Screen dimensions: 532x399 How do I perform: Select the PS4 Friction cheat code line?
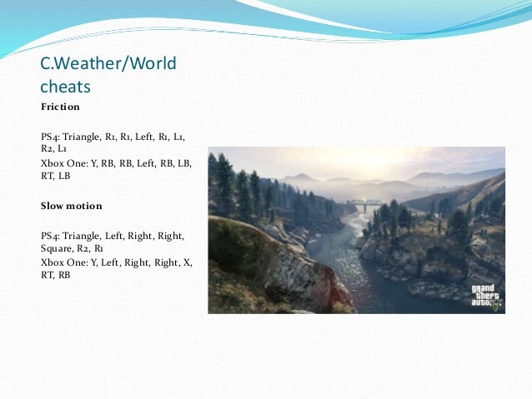(x=113, y=142)
